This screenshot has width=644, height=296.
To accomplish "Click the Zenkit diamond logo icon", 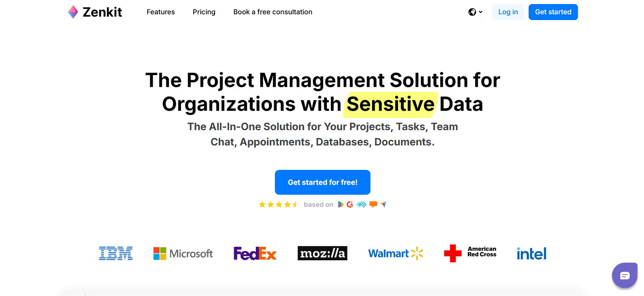I will [x=72, y=12].
